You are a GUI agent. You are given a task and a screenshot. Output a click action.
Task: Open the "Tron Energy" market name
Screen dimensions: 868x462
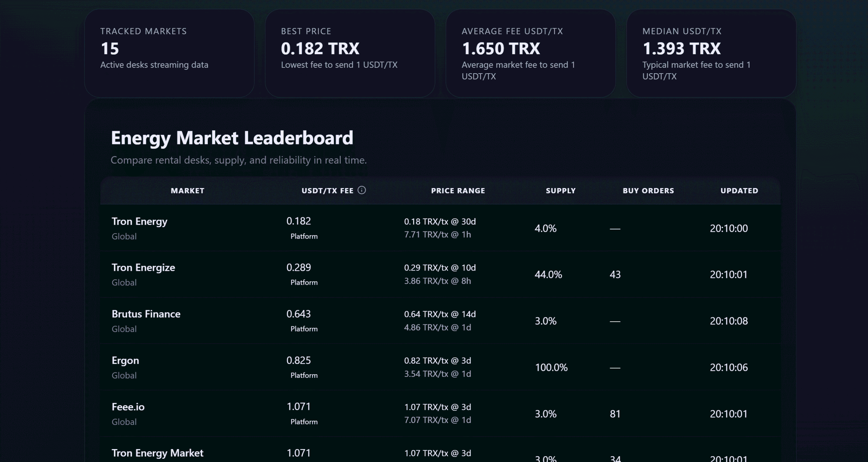[139, 221]
